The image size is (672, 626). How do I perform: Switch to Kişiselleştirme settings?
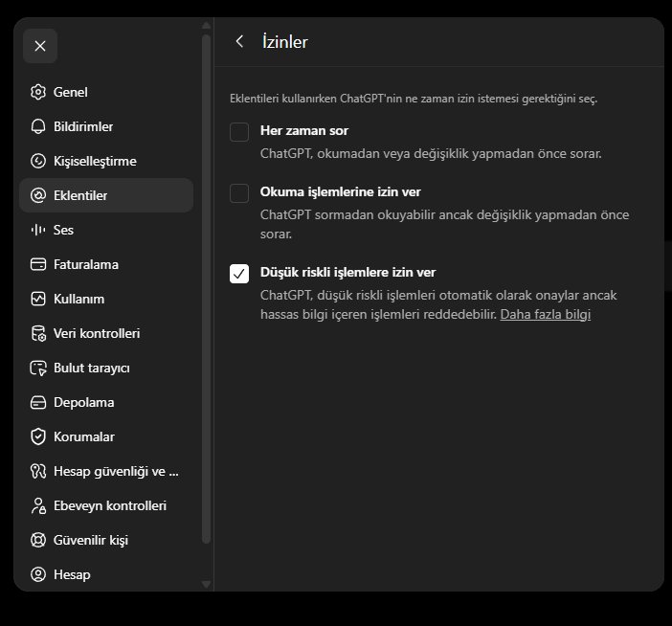106,161
